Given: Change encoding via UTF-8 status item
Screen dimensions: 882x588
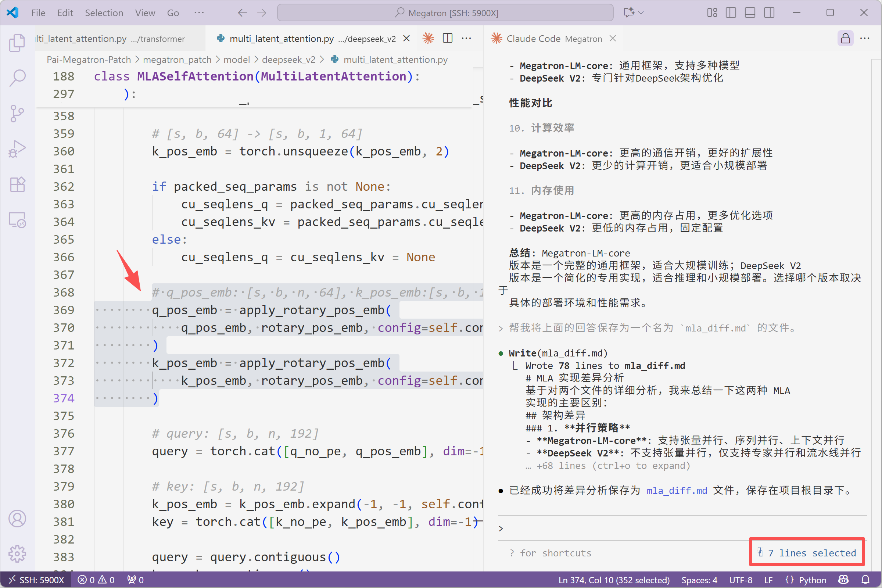Looking at the screenshot, I should [x=740, y=580].
